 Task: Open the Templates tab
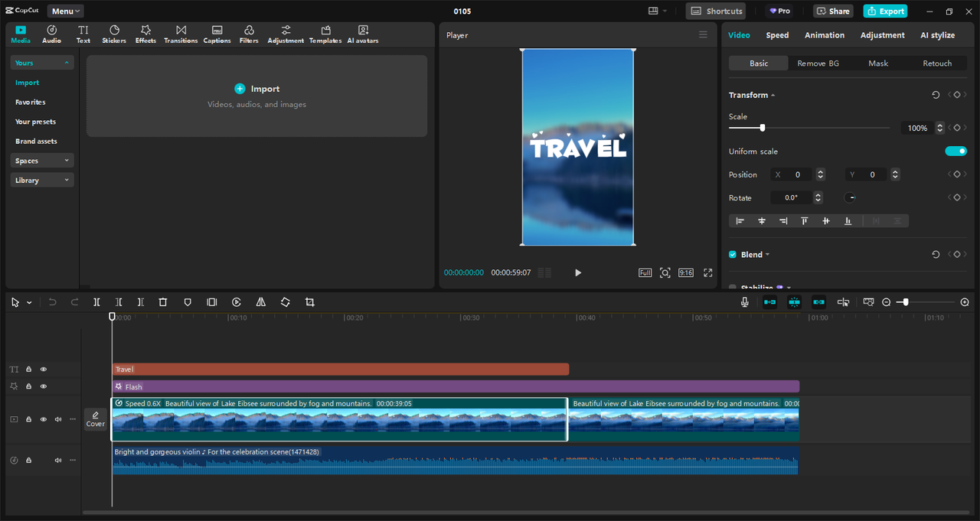click(x=325, y=34)
